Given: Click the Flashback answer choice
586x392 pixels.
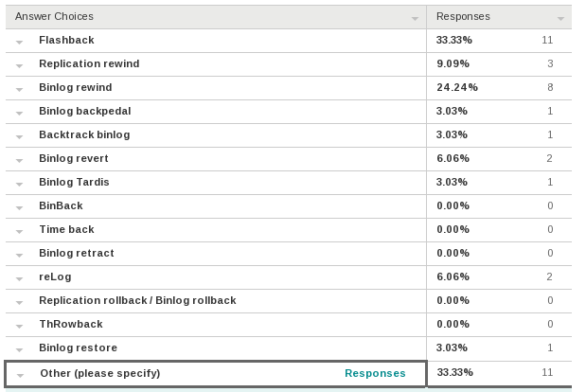Looking at the screenshot, I should click(x=66, y=40).
